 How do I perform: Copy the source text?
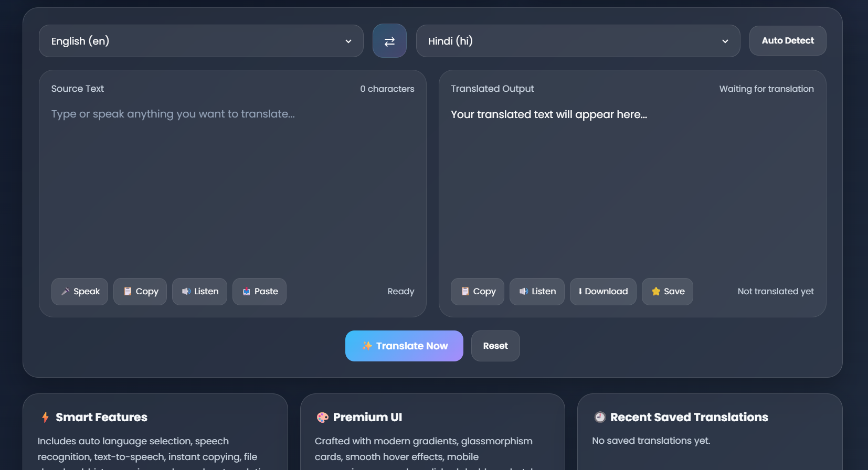[140, 292]
